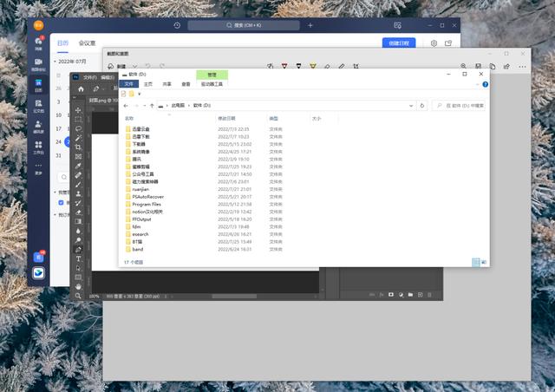The height and width of the screenshot is (392, 555).
Task: Open Feishu video meetings in the sidebar
Action: point(38,65)
